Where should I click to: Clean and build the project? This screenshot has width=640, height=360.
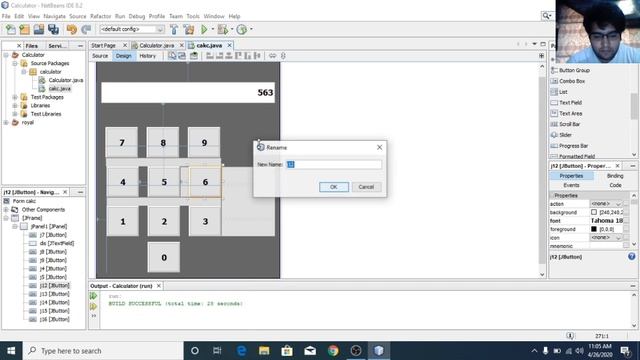coord(189,29)
